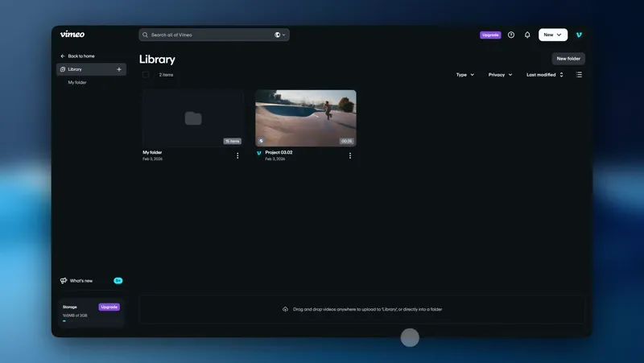
Task: Click the plus icon beside Library
Action: (x=119, y=69)
